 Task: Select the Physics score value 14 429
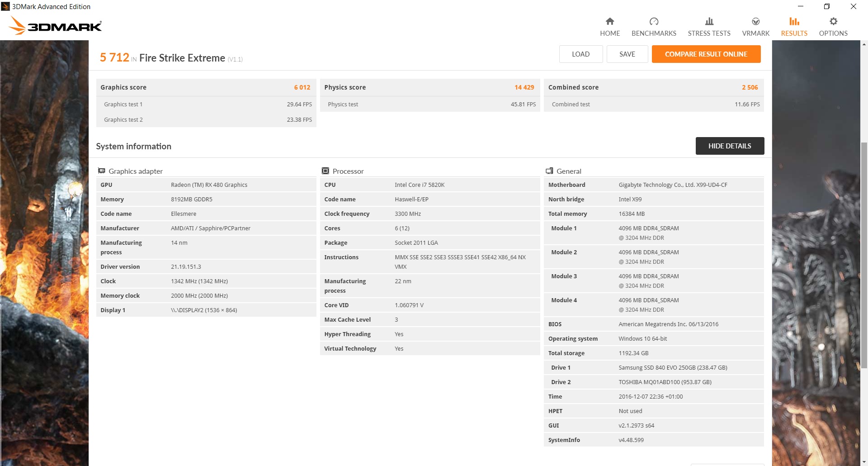point(524,87)
